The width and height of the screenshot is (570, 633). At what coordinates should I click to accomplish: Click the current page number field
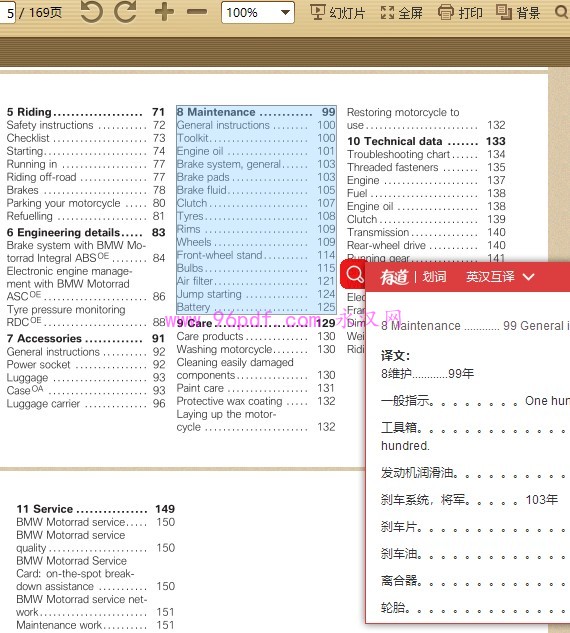8,13
